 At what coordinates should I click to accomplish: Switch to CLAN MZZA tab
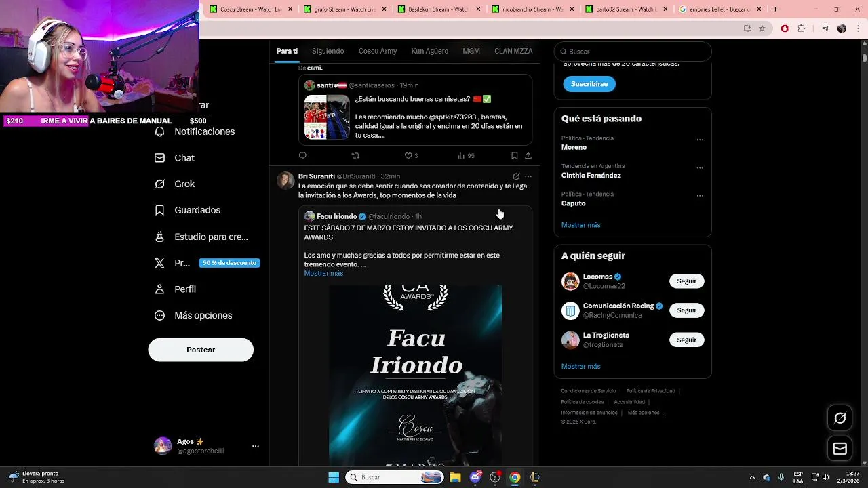tap(513, 51)
